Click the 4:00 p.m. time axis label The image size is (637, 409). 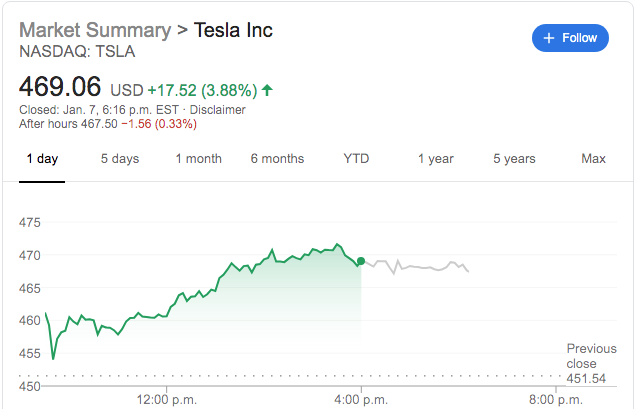click(x=361, y=400)
